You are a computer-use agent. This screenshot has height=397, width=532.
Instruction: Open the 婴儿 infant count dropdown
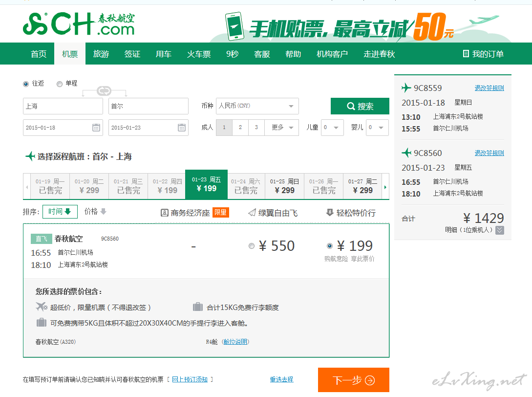point(377,127)
